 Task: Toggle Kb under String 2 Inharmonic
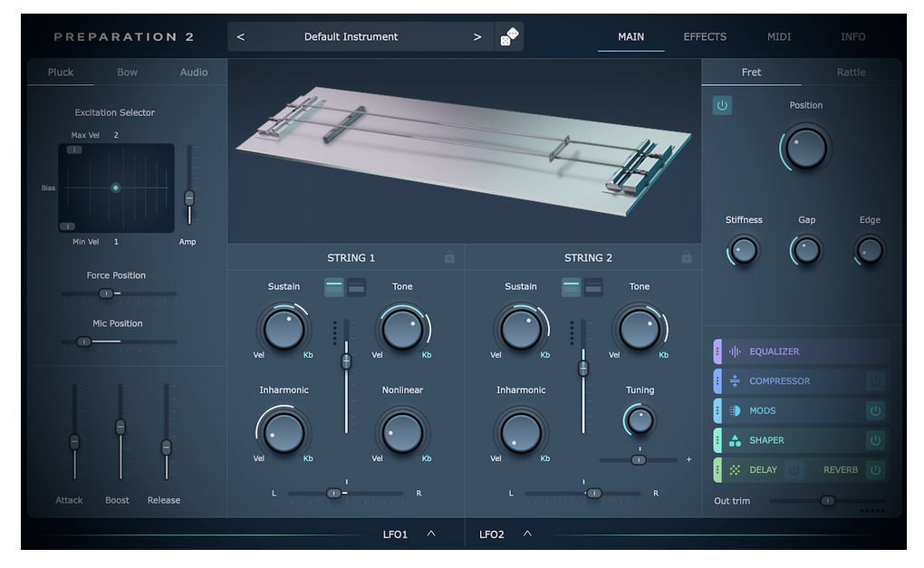pos(544,458)
